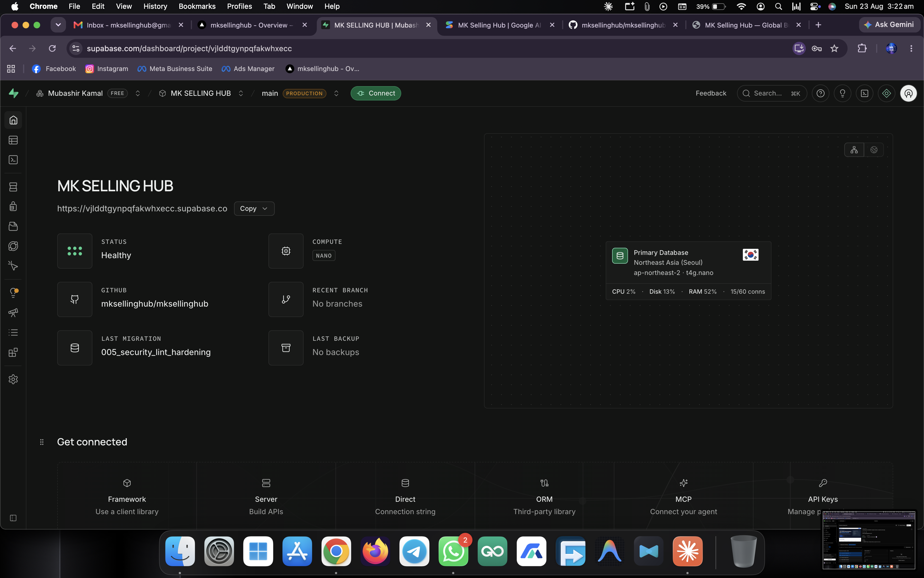
Task: Click the Search field in the top bar
Action: tap(772, 93)
